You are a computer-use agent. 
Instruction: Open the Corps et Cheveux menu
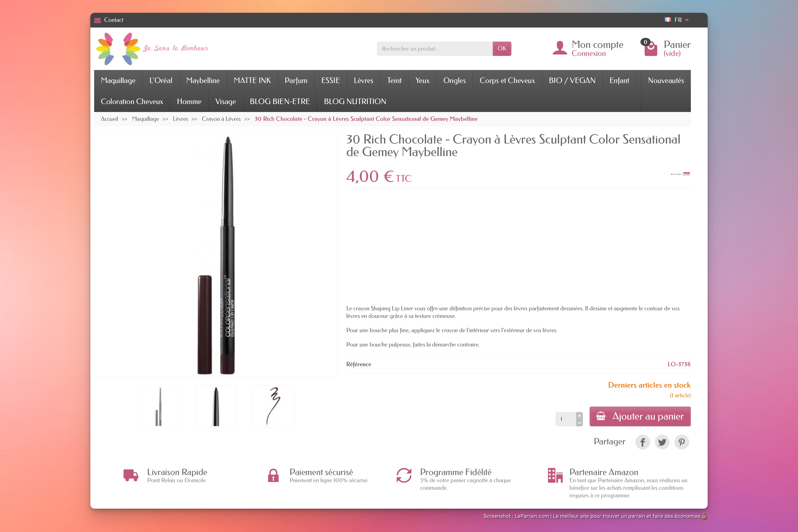[x=507, y=80]
